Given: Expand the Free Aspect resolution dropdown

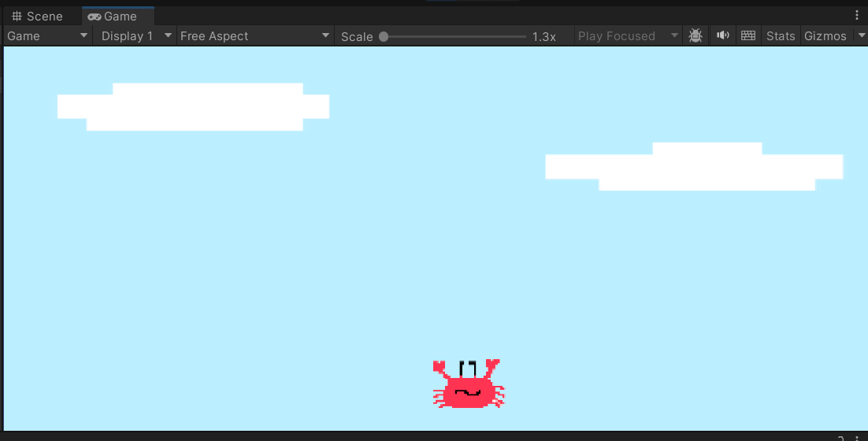Looking at the screenshot, I should (x=254, y=36).
